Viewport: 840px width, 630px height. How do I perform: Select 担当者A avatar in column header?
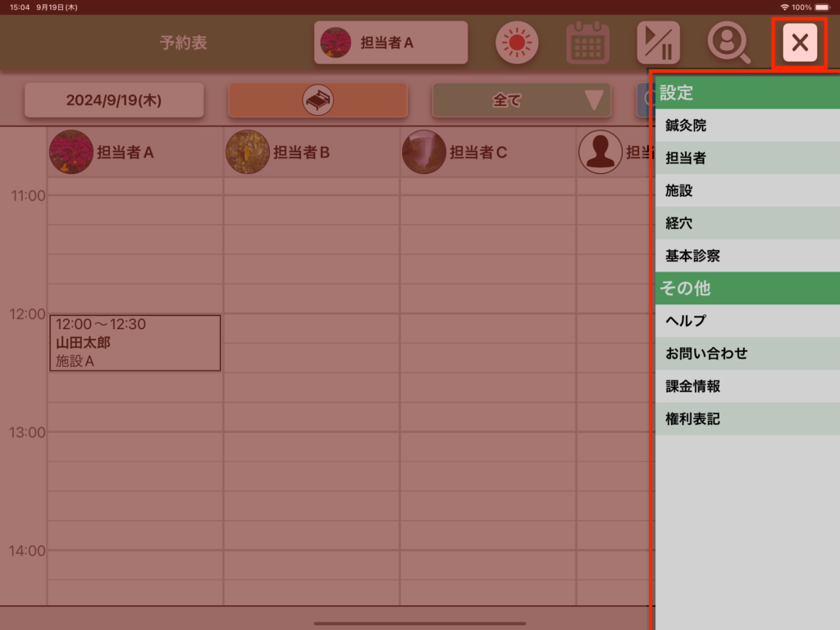tap(71, 152)
